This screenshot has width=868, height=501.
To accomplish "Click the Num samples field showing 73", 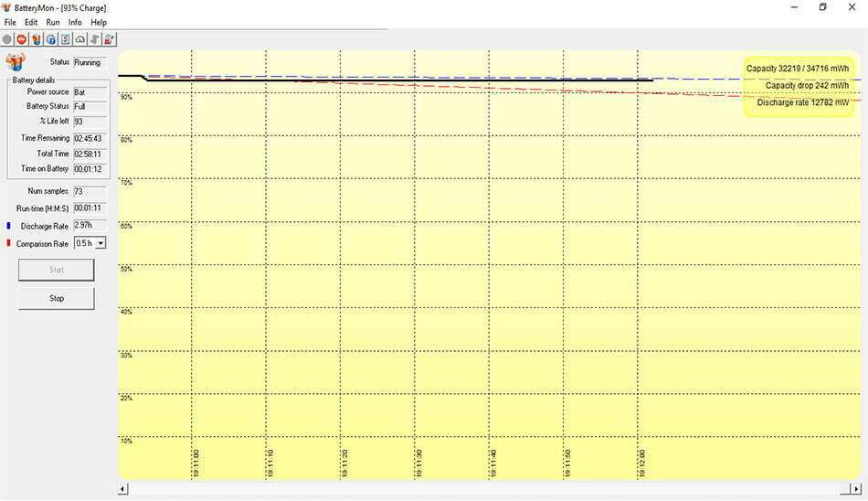I will click(90, 191).
